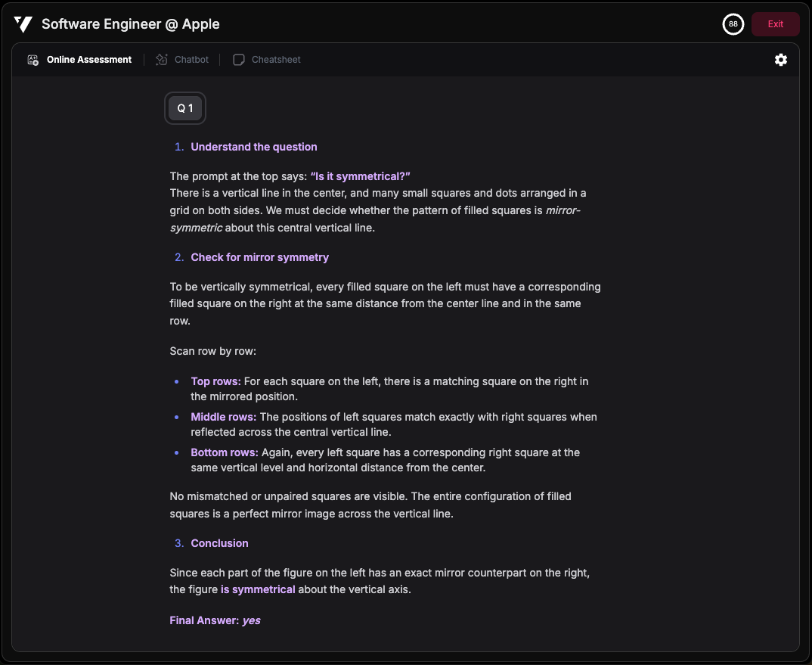Click the "Bottom rows:" bullet label

[224, 452]
